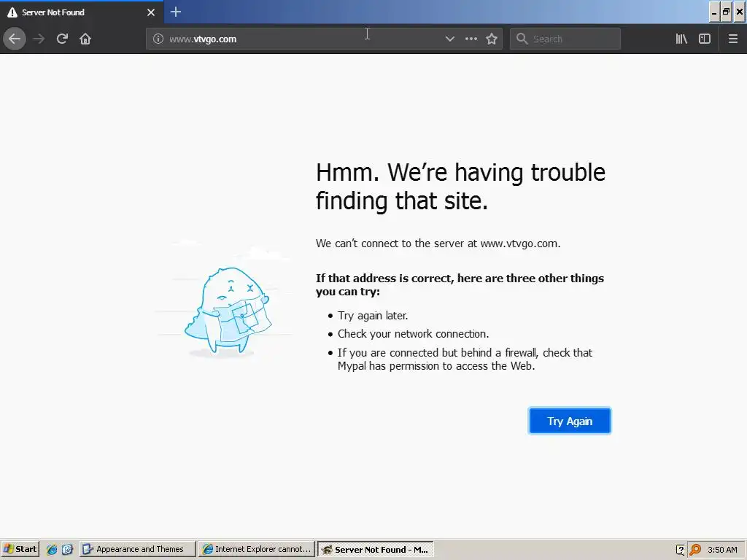Click the magnifier icon in search box
This screenshot has height=560, width=747.
(522, 39)
